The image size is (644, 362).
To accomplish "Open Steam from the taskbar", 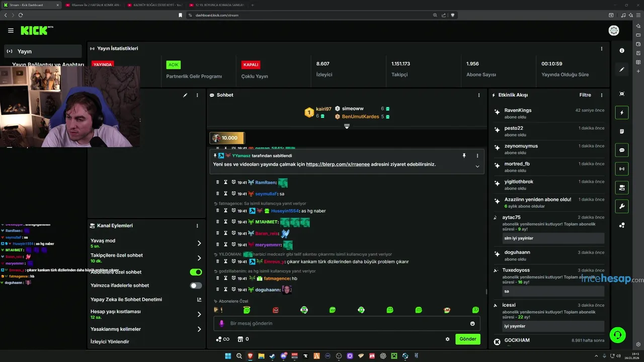I will (x=272, y=356).
